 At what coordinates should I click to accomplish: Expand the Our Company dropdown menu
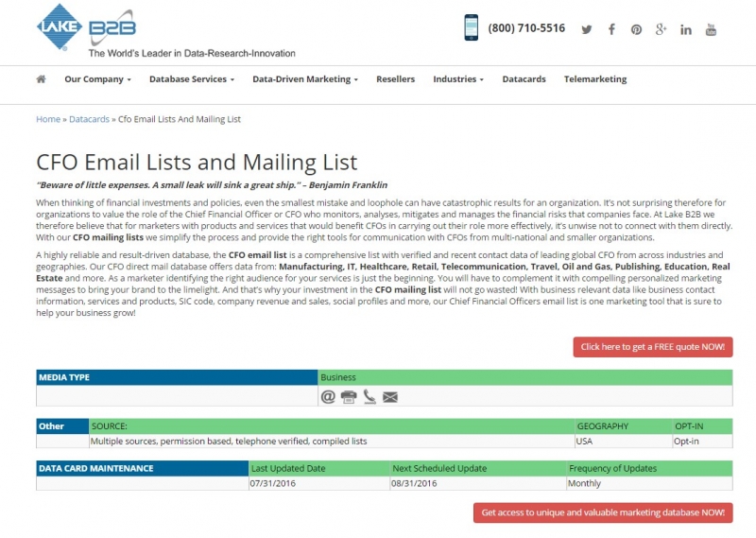98,79
